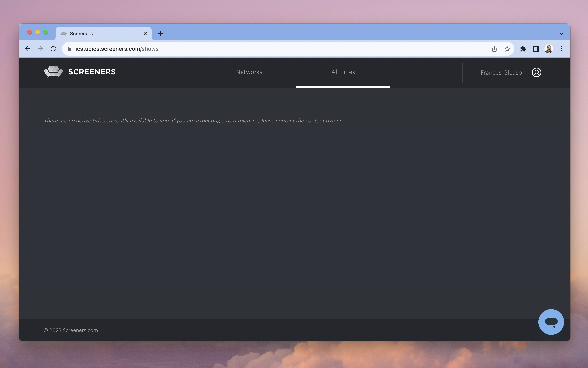Click inside the address bar
This screenshot has width=588, height=368.
pos(219,49)
